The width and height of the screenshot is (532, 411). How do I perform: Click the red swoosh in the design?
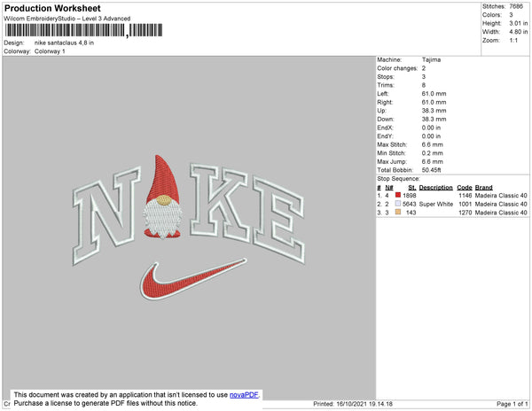coord(190,280)
